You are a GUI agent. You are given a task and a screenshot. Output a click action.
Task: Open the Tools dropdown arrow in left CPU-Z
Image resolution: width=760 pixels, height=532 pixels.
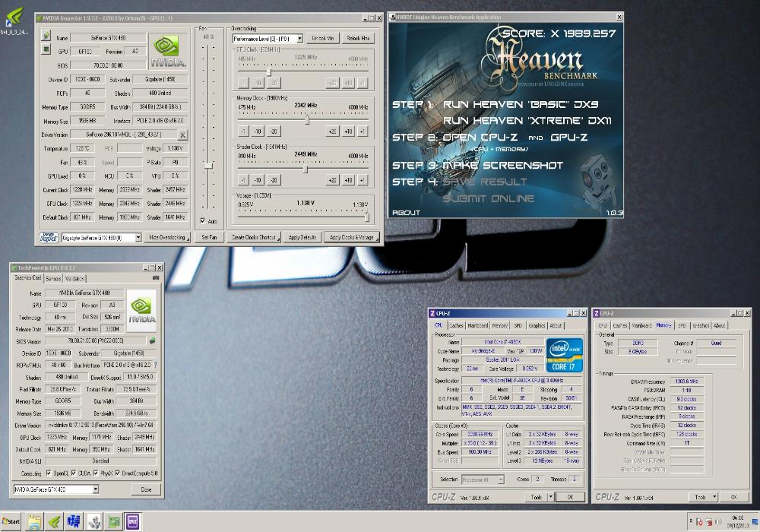[550, 496]
